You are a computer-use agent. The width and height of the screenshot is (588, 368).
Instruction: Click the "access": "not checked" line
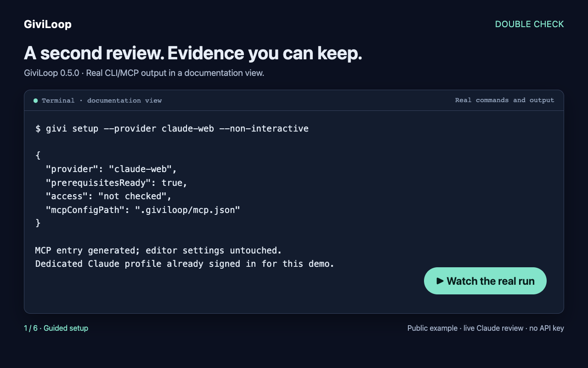(108, 196)
